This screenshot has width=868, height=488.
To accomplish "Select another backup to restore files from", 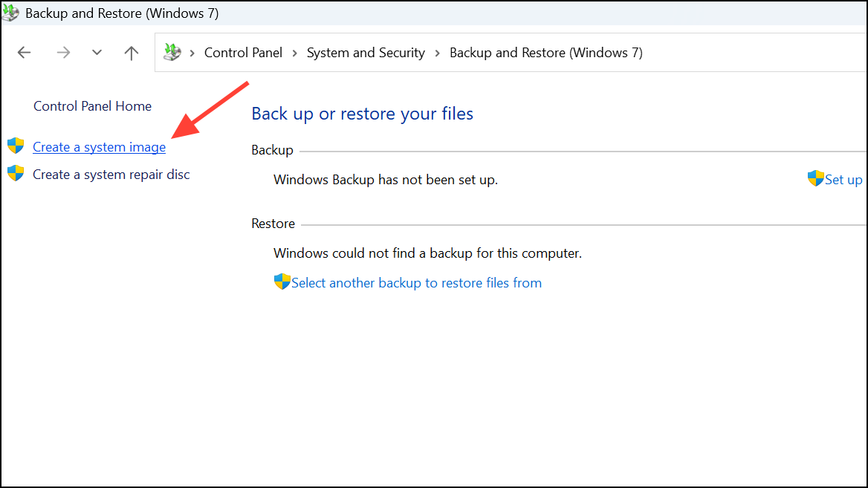I will point(416,282).
